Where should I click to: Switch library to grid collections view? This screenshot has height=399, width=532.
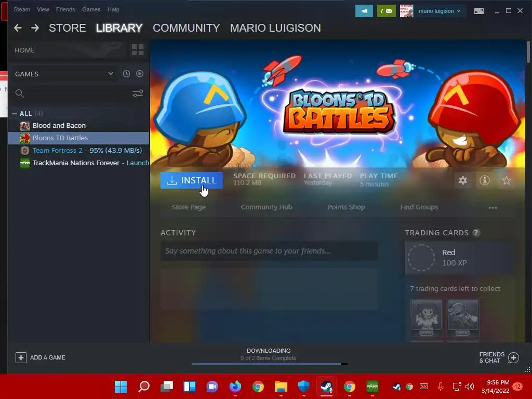point(137,50)
